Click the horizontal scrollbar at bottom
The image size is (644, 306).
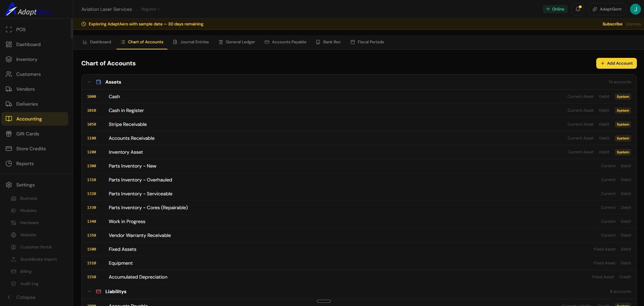[x=324, y=301]
